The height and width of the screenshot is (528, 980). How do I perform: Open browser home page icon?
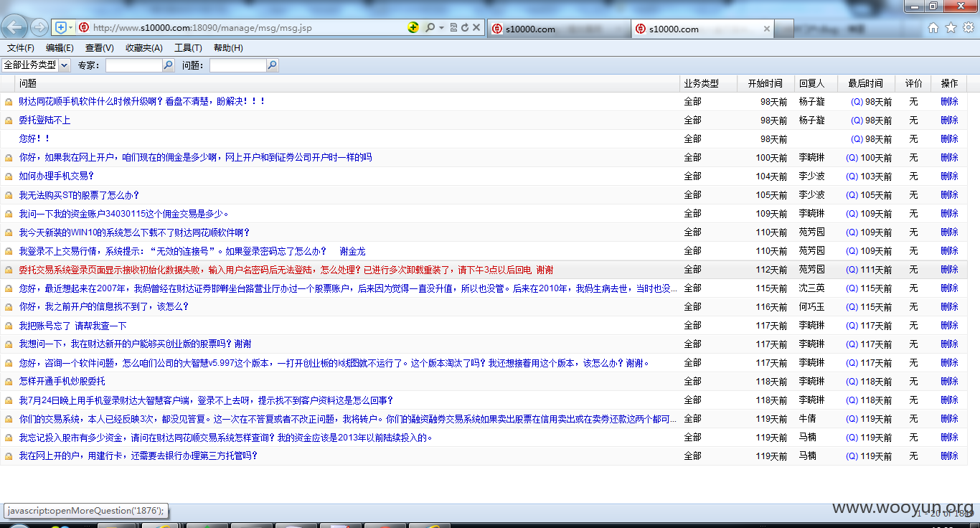tap(933, 27)
